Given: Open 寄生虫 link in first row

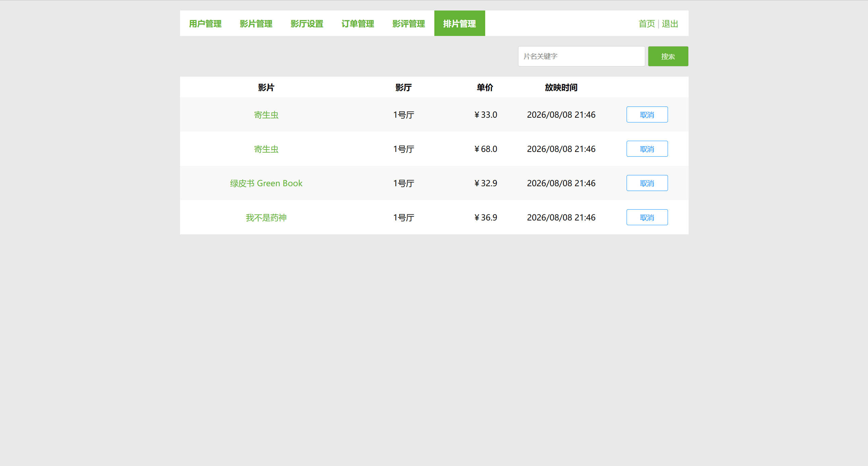Looking at the screenshot, I should [266, 115].
